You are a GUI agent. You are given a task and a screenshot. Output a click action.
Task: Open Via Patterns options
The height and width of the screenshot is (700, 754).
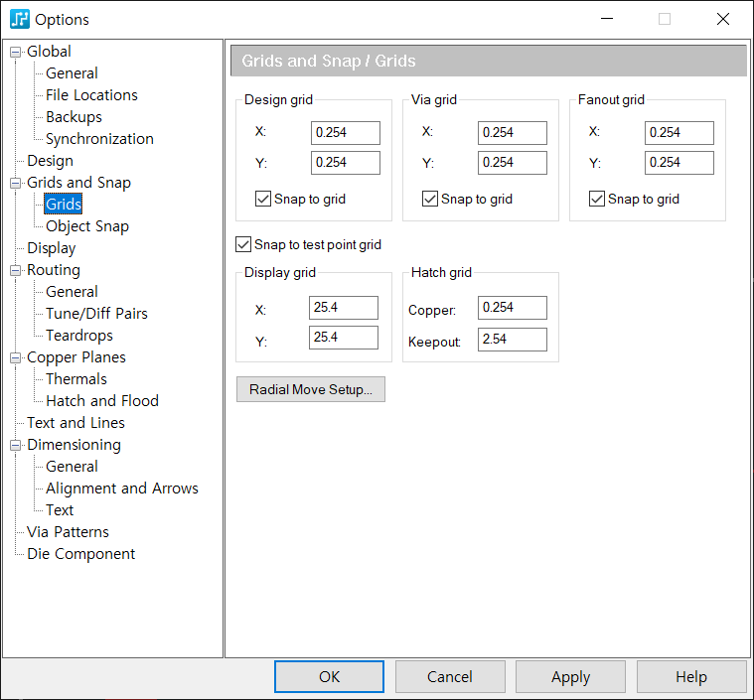click(68, 532)
